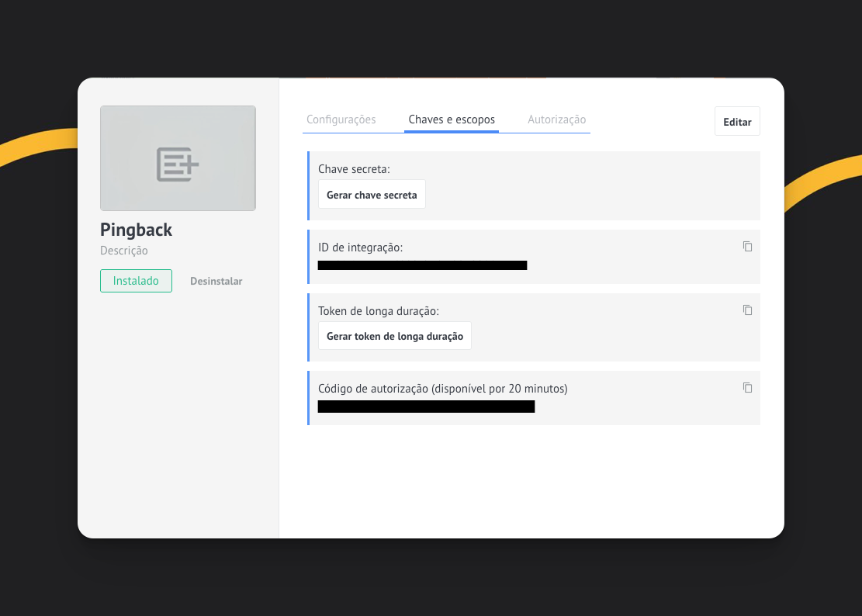Click the Descrição text under Pingback
This screenshot has width=862, height=616.
(124, 251)
